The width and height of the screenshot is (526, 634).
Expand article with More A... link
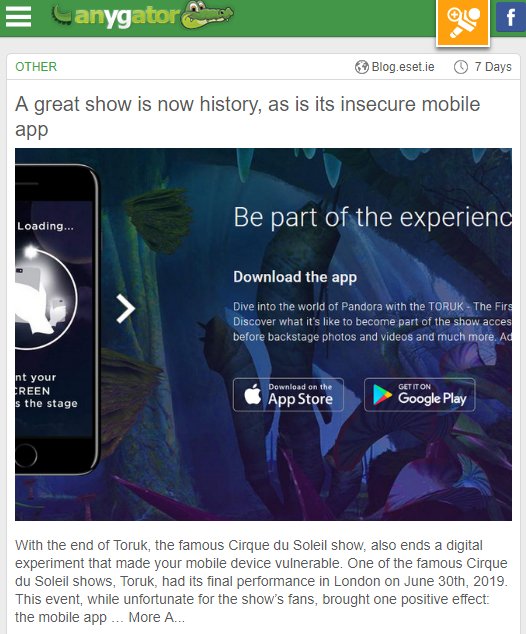click(x=156, y=617)
